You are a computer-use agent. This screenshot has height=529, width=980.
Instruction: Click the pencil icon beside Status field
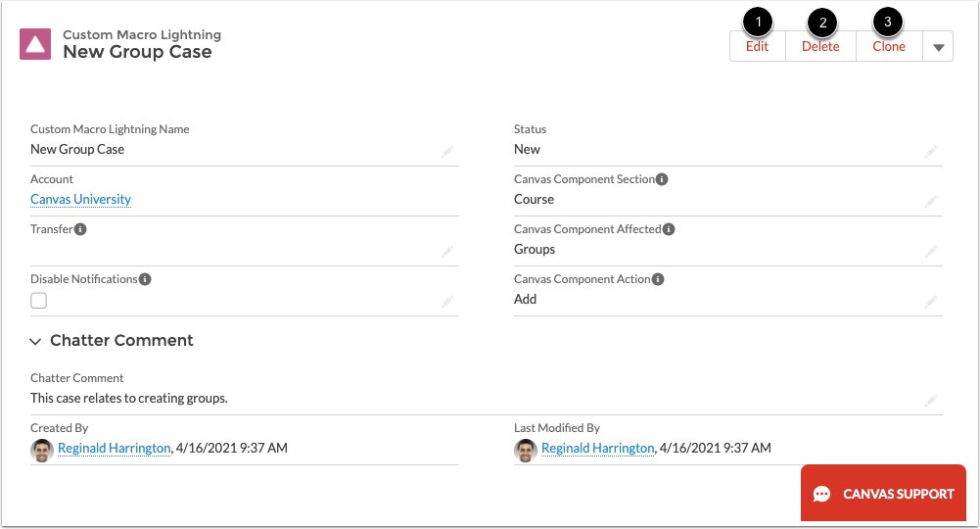(x=930, y=151)
